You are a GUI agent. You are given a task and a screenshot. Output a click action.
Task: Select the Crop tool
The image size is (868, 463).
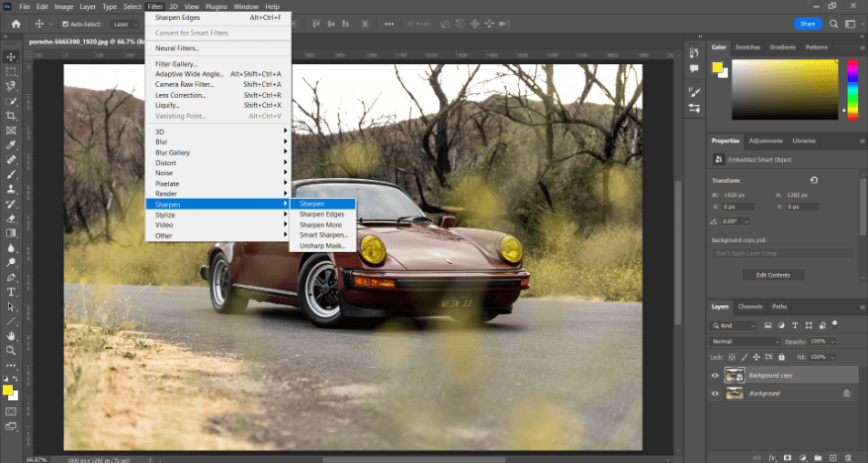[11, 116]
